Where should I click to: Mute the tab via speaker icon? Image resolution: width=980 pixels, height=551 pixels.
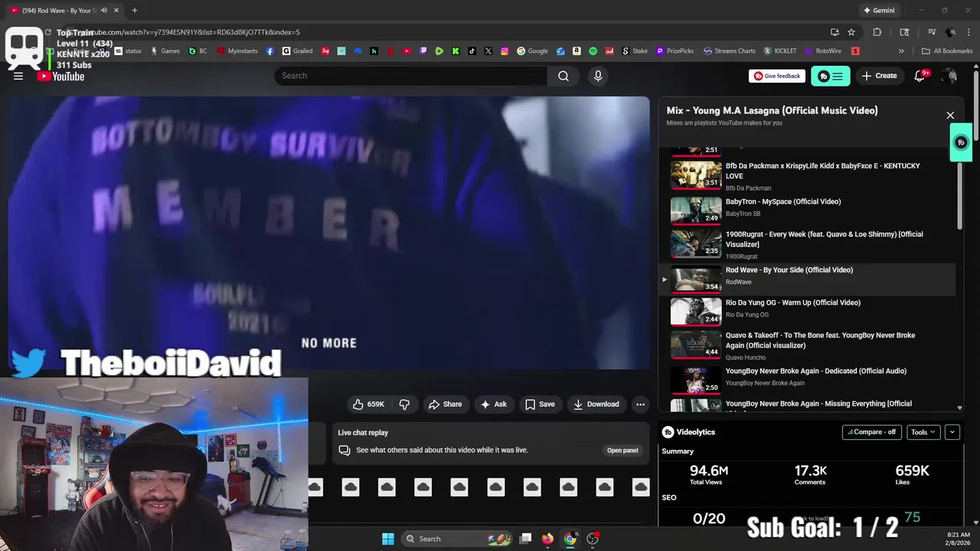click(x=103, y=11)
